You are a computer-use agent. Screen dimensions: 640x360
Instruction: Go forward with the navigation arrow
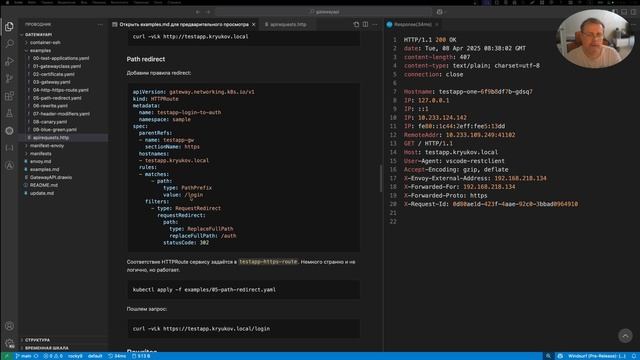pos(208,12)
